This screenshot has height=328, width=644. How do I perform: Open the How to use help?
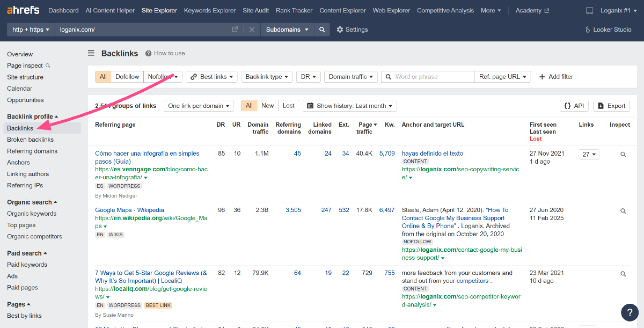tap(165, 53)
